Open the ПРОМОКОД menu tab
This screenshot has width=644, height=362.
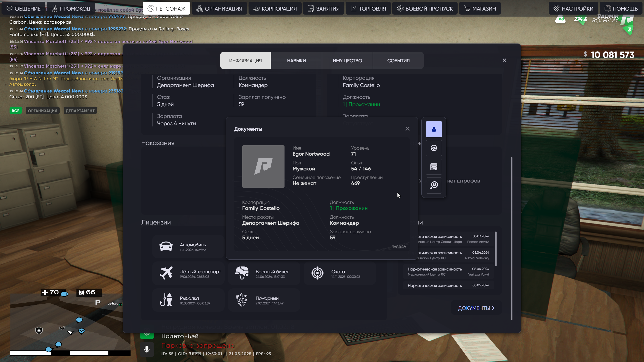tap(71, 9)
